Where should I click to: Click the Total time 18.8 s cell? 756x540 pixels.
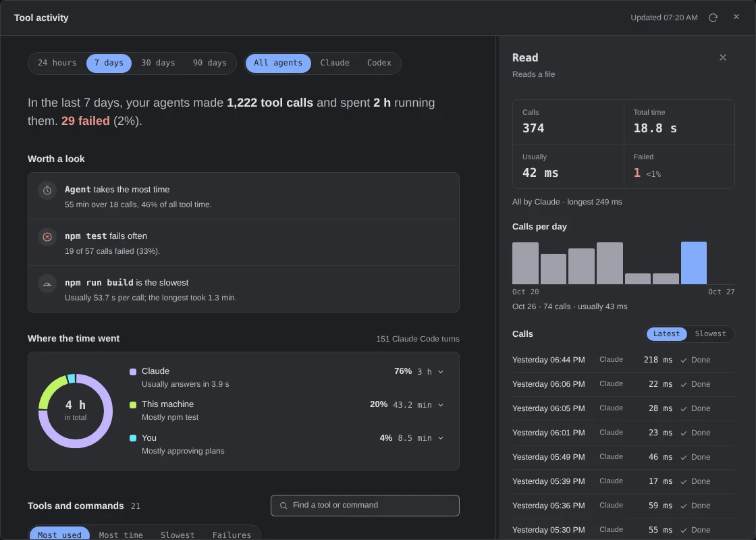click(x=679, y=122)
